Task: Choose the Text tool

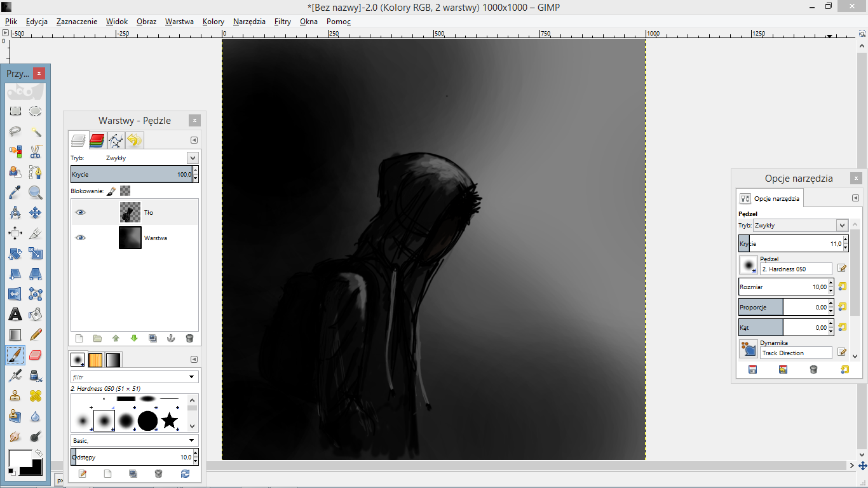Action: pyautogui.click(x=15, y=315)
